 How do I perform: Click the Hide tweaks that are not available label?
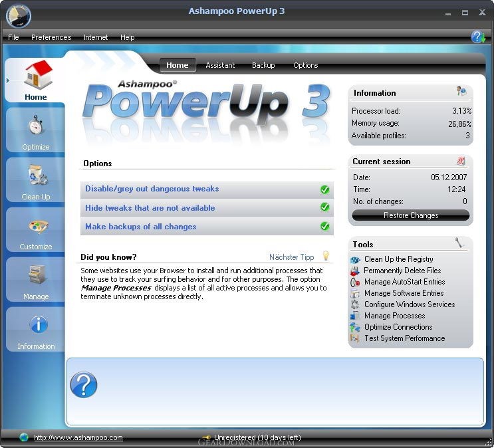[150, 208]
